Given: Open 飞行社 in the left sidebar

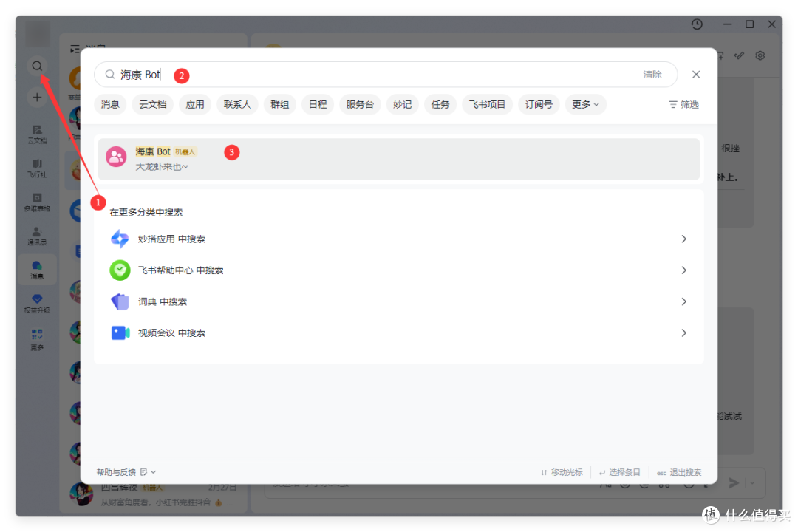Looking at the screenshot, I should (37, 168).
